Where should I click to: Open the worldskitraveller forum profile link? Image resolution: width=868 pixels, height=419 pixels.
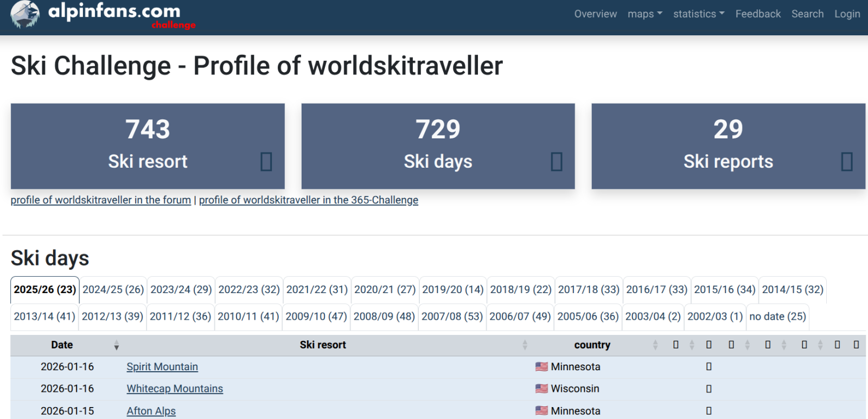coord(101,200)
